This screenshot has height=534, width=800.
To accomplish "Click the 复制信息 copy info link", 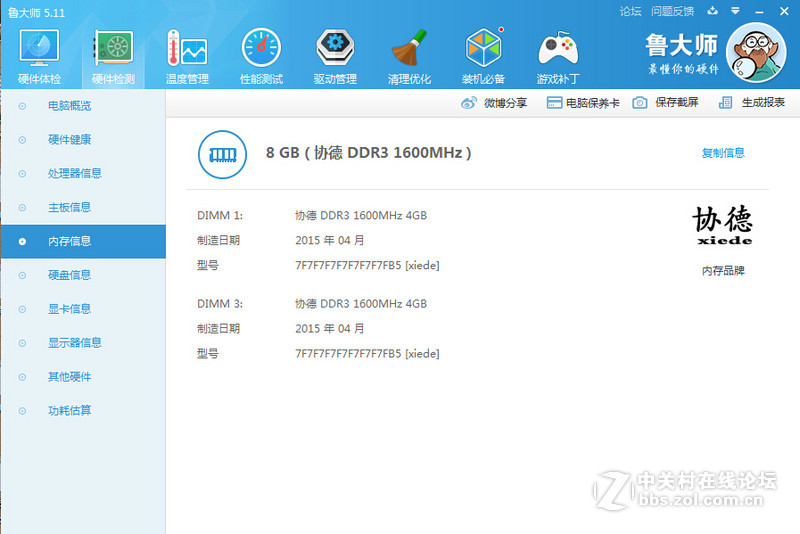I will pos(723,153).
